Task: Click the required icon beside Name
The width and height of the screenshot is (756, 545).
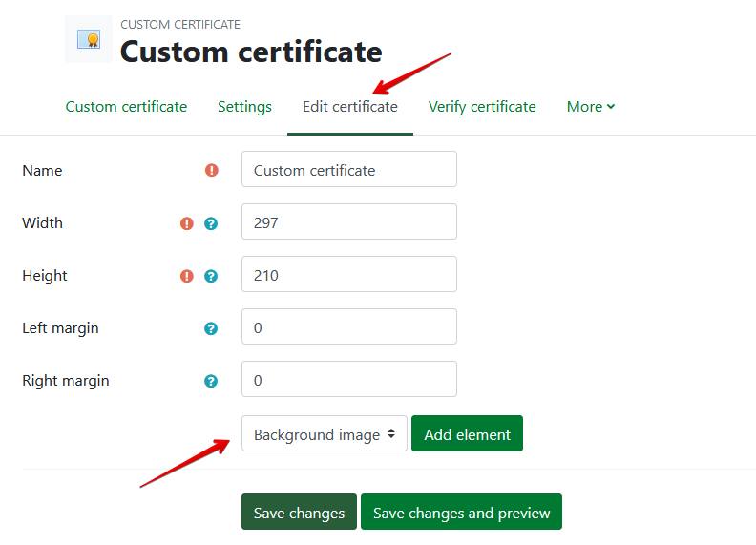Action: (212, 170)
